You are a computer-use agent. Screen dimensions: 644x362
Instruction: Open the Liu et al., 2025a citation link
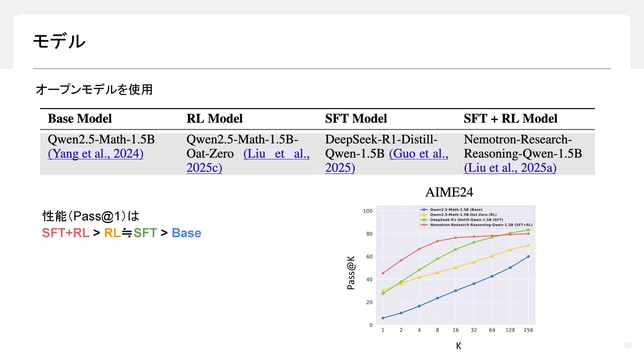[x=510, y=168]
